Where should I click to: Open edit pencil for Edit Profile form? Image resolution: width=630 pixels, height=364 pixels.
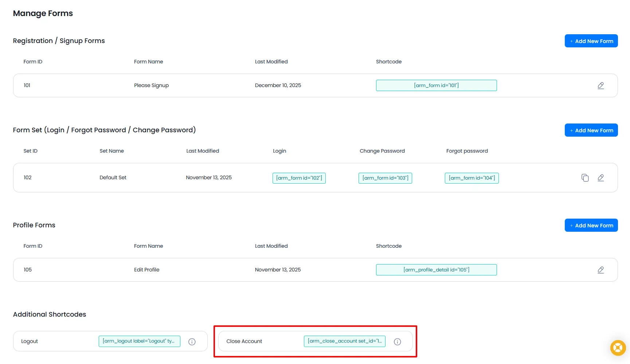click(x=600, y=270)
